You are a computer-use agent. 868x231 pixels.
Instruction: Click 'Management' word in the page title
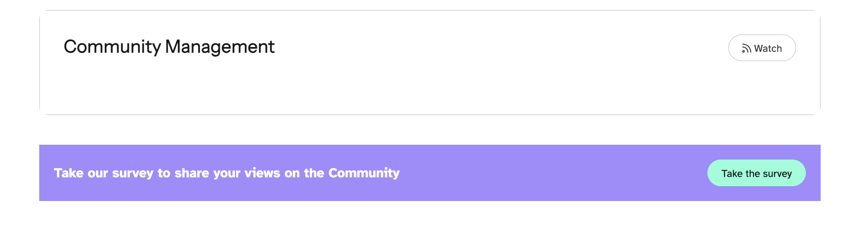[220, 47]
